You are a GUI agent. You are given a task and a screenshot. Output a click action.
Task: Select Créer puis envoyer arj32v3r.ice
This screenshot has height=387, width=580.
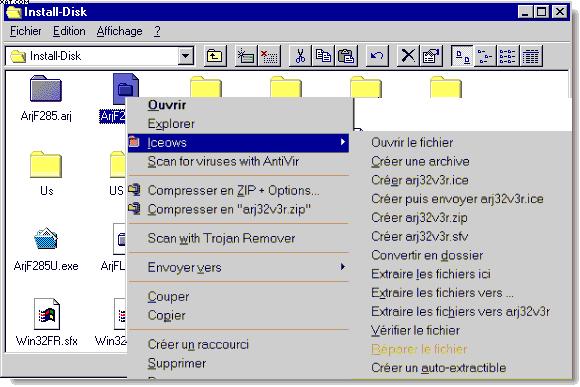461,199
